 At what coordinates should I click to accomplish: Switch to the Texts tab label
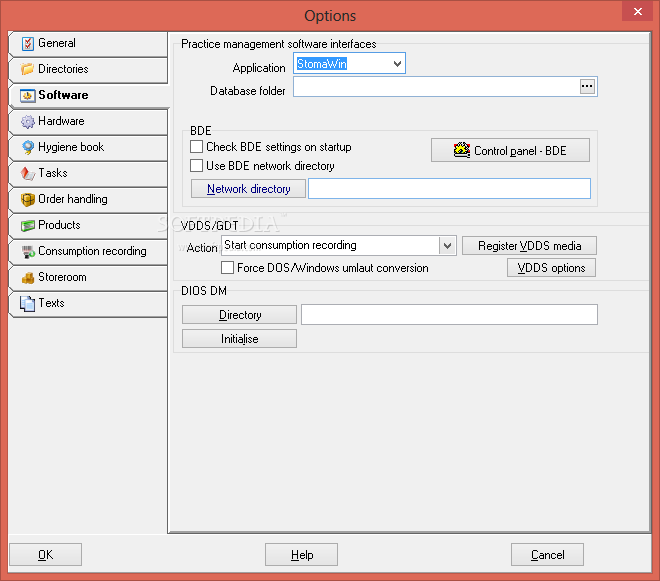[51, 303]
